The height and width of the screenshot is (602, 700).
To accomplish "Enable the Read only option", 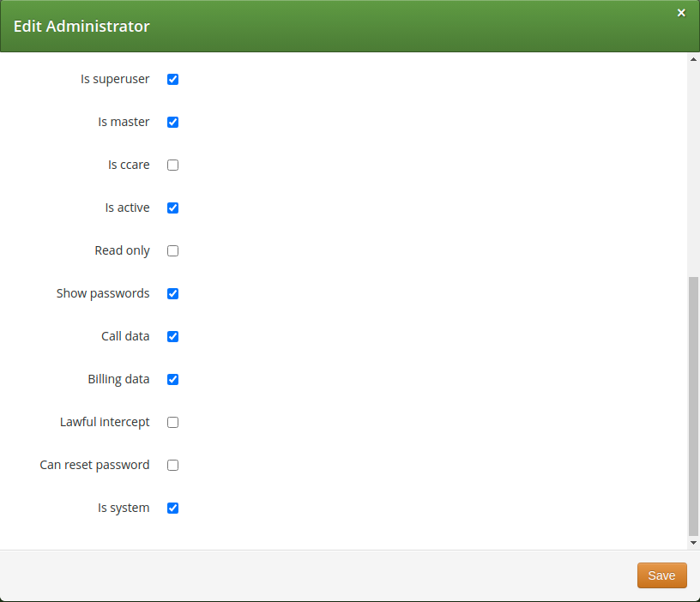I will 172,250.
